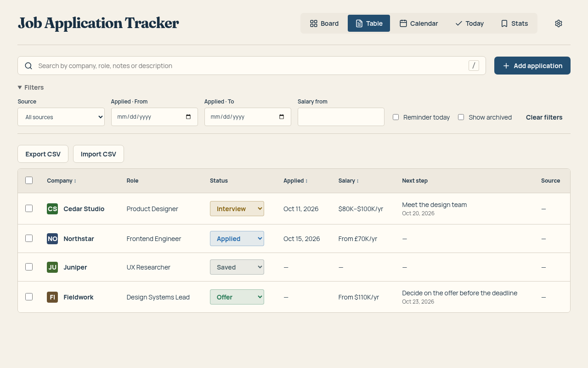588x368 pixels.
Task: Open the Stats view
Action: (514, 23)
